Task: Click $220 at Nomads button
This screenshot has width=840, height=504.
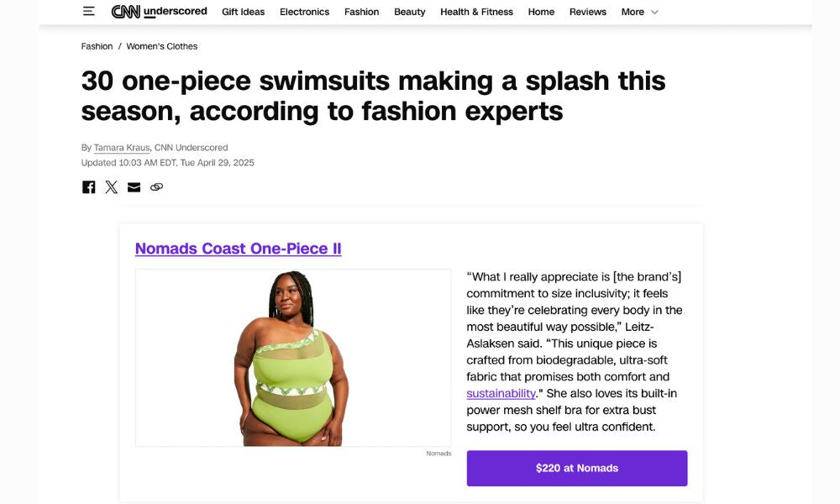Action: (x=577, y=468)
